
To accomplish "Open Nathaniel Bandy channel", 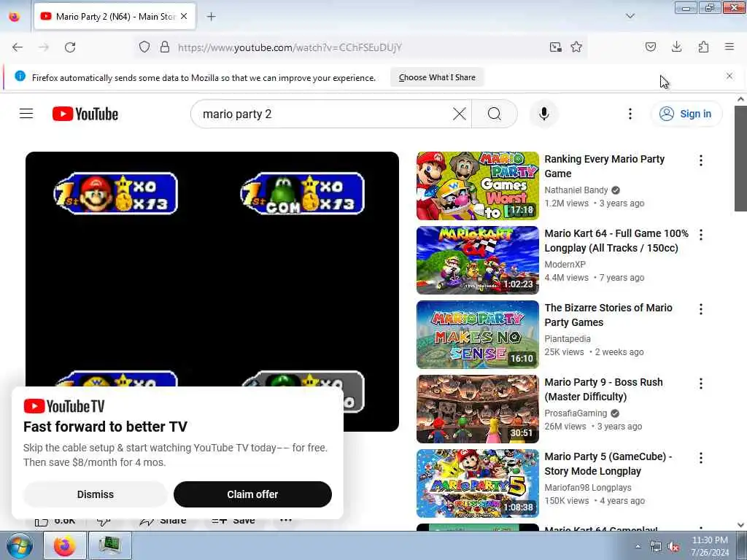I will tap(576, 190).
